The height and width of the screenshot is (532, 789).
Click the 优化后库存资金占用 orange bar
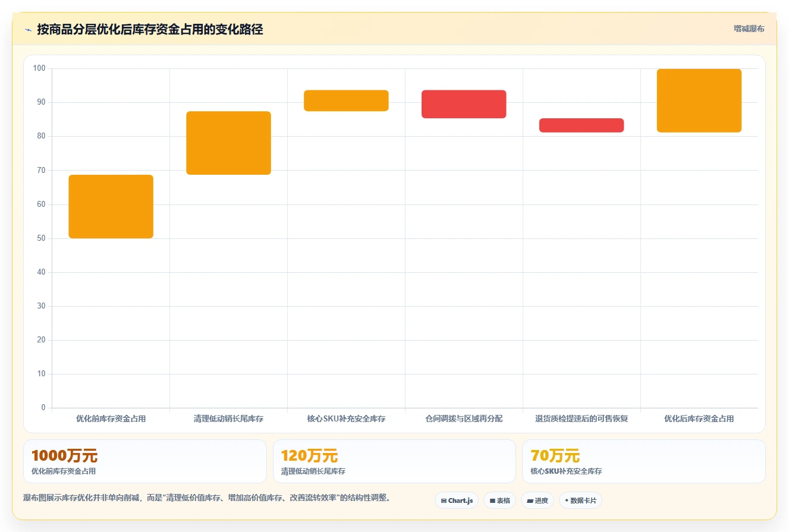[699, 100]
